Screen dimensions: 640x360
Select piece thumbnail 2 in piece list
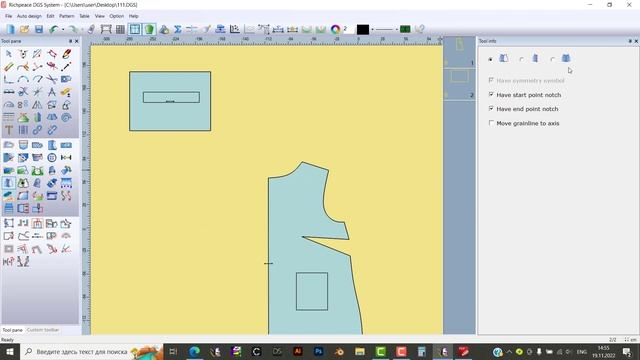click(x=459, y=83)
